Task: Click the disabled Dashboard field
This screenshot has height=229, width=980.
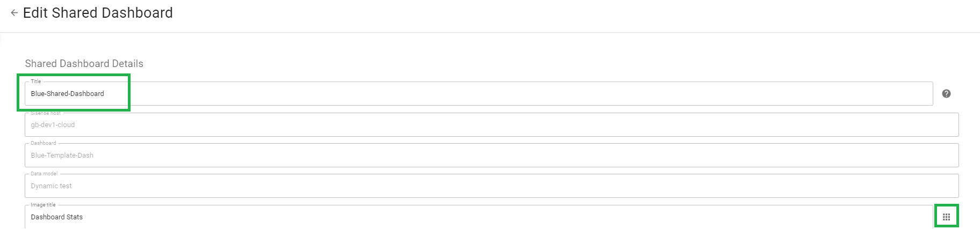Action: coord(491,156)
